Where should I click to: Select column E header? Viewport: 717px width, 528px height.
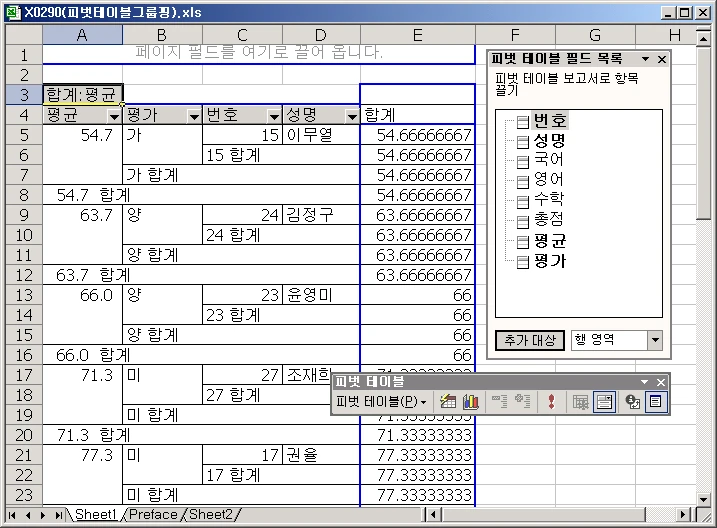tap(417, 35)
